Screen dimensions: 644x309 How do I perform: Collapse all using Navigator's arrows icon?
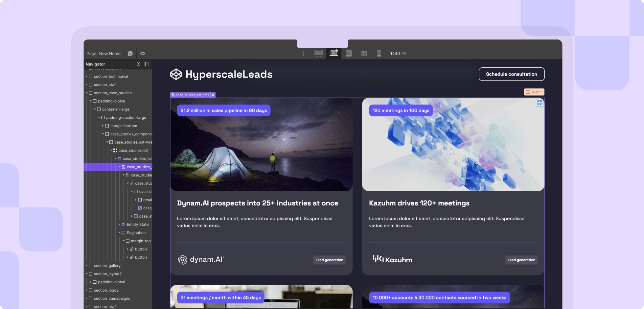138,64
